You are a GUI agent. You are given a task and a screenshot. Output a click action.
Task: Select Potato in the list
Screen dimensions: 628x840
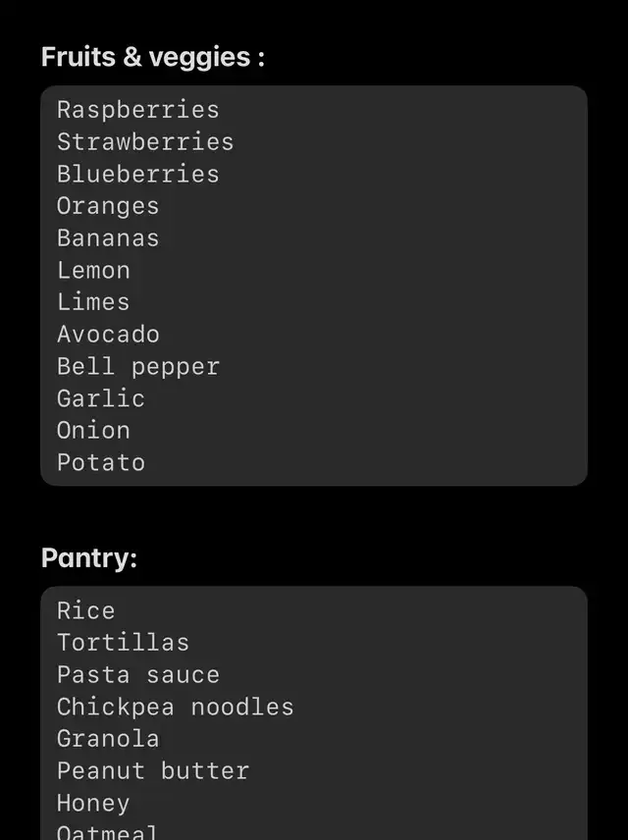click(x=100, y=463)
